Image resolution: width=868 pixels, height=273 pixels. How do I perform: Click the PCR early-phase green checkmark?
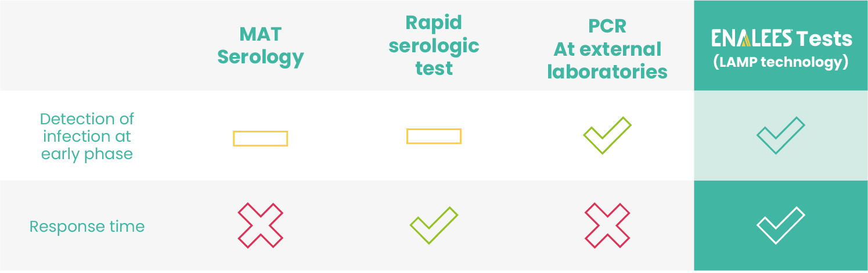(607, 135)
